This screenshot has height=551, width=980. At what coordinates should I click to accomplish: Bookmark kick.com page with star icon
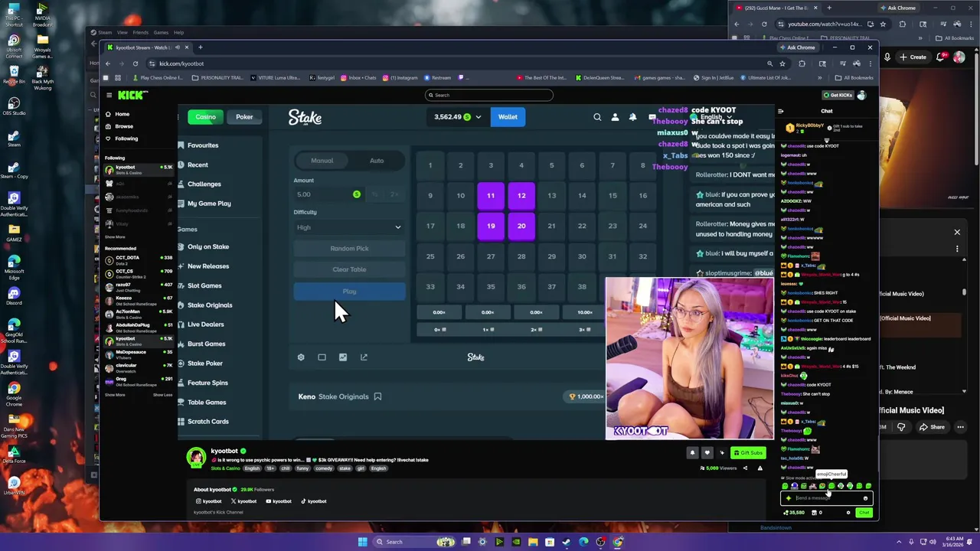click(782, 64)
